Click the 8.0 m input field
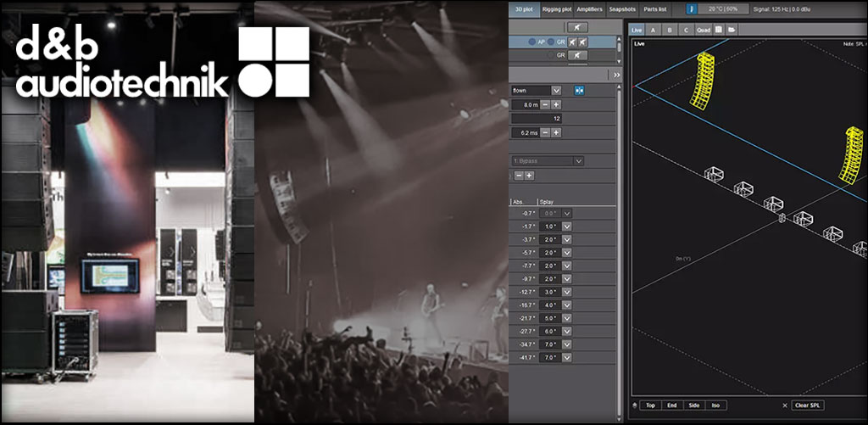 [x=525, y=104]
